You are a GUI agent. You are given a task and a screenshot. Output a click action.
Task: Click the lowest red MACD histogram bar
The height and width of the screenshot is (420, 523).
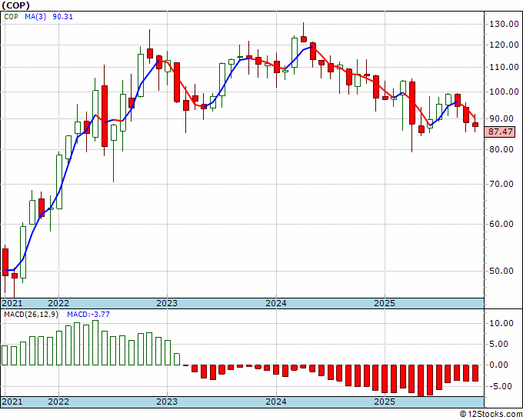click(x=421, y=381)
